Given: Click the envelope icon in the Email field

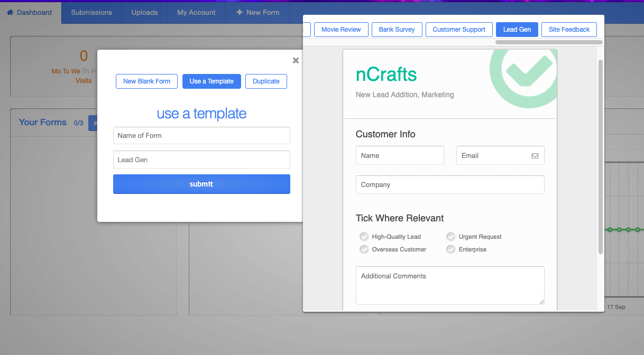Looking at the screenshot, I should tap(535, 155).
